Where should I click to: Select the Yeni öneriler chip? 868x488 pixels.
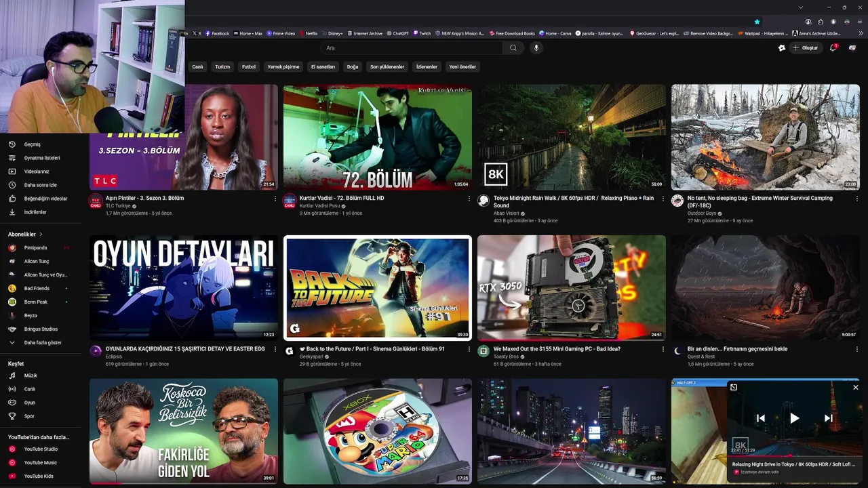pos(462,67)
